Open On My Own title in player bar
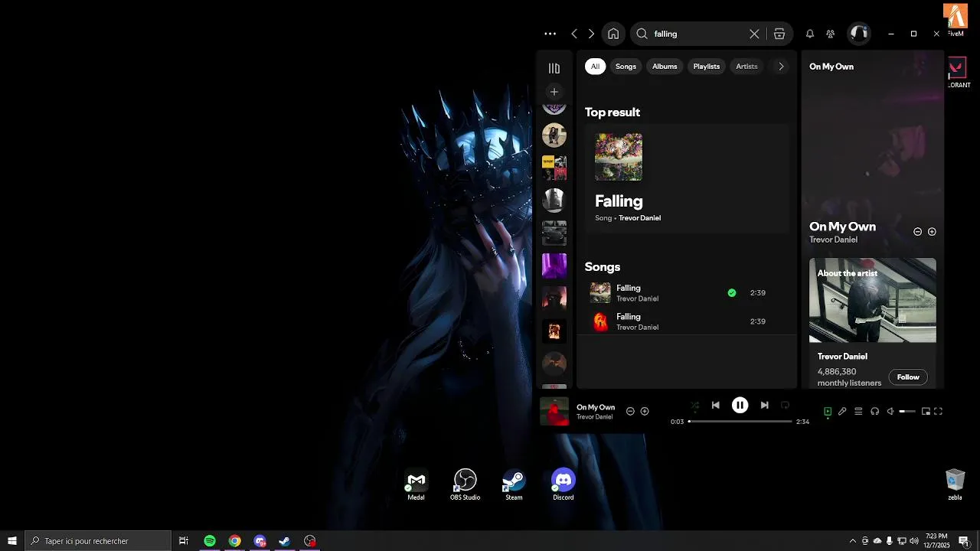The image size is (980, 551). [x=596, y=407]
